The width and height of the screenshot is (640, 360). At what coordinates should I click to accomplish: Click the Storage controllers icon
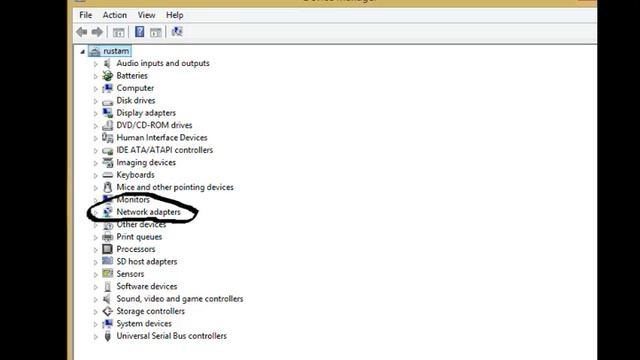click(107, 311)
